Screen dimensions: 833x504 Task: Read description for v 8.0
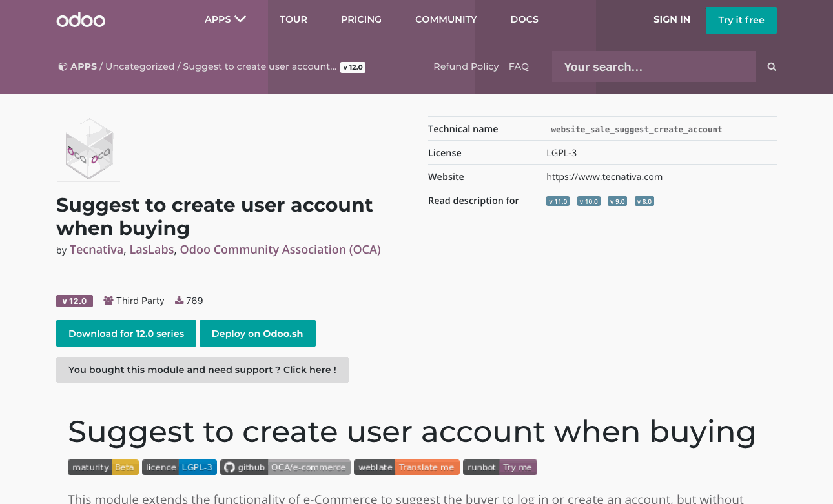pyautogui.click(x=644, y=201)
